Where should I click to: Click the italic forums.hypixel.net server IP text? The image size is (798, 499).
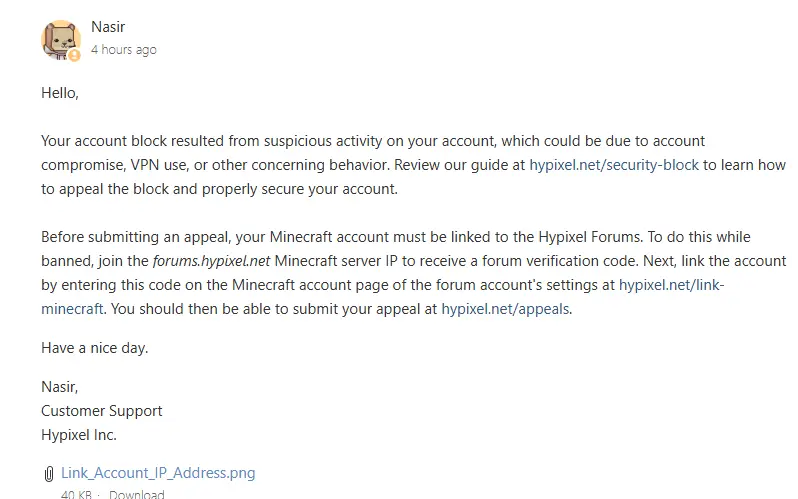211,261
